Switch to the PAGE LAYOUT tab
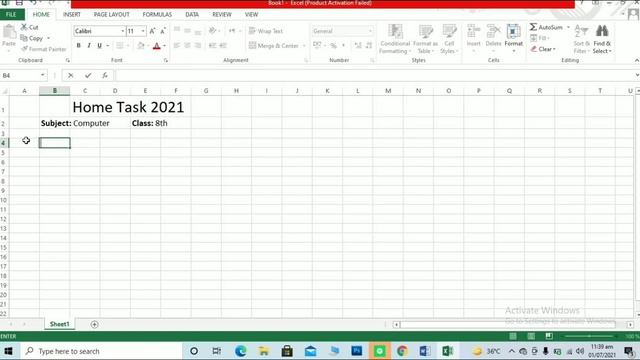Screen dimensions: 640x360 [x=111, y=14]
